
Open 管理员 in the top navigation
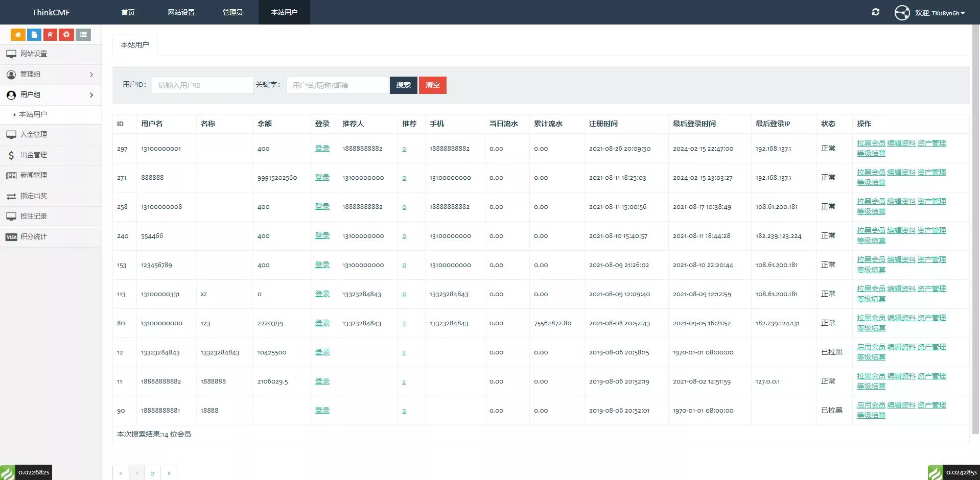pyautogui.click(x=232, y=12)
